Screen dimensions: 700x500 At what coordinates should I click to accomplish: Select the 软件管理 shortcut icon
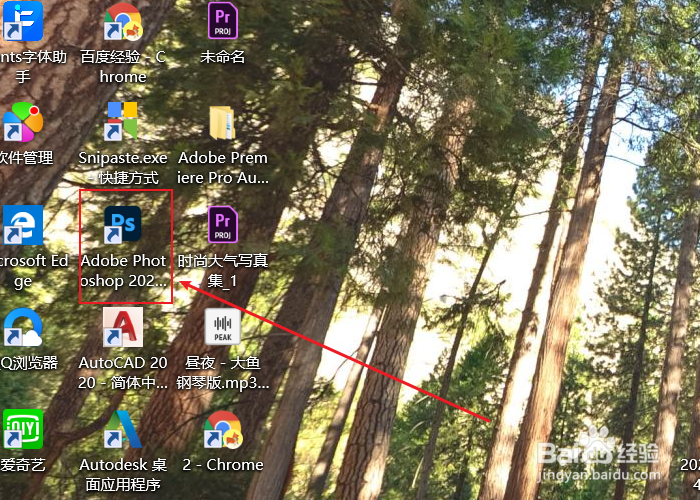coord(23,122)
